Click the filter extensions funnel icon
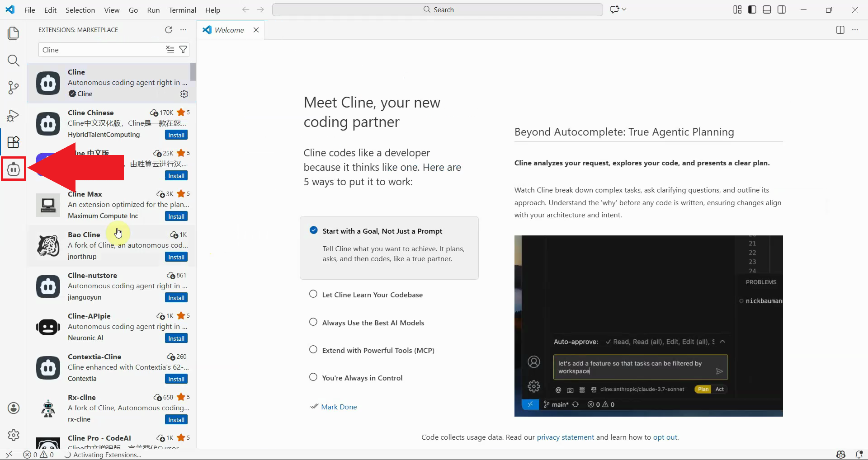This screenshot has height=460, width=868. (x=183, y=50)
